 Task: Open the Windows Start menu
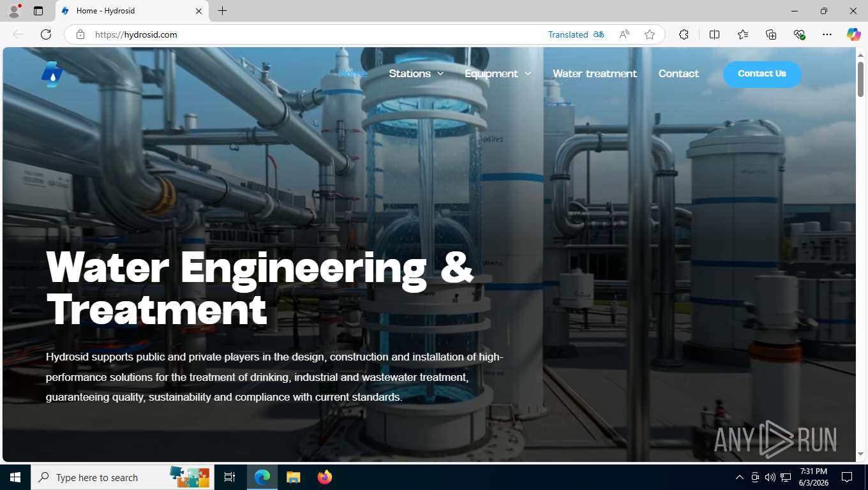tap(15, 477)
